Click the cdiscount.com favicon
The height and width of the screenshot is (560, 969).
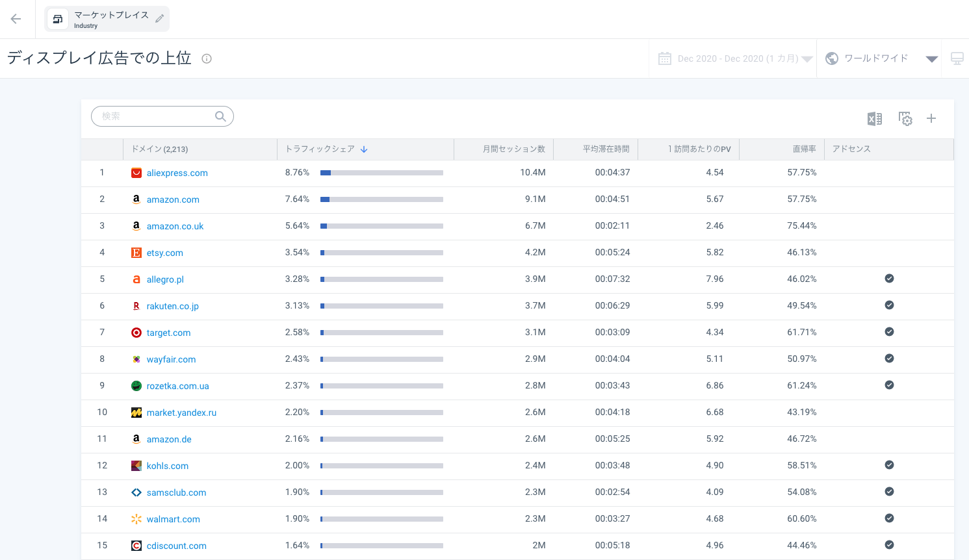pyautogui.click(x=136, y=546)
